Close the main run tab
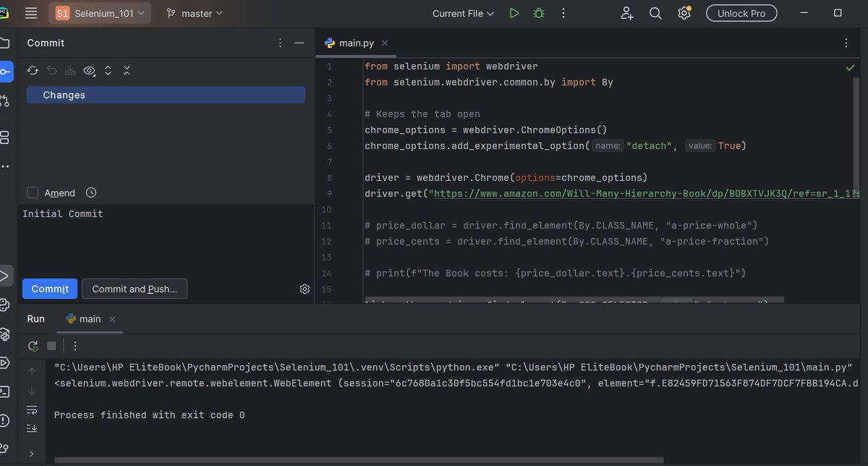 112,319
